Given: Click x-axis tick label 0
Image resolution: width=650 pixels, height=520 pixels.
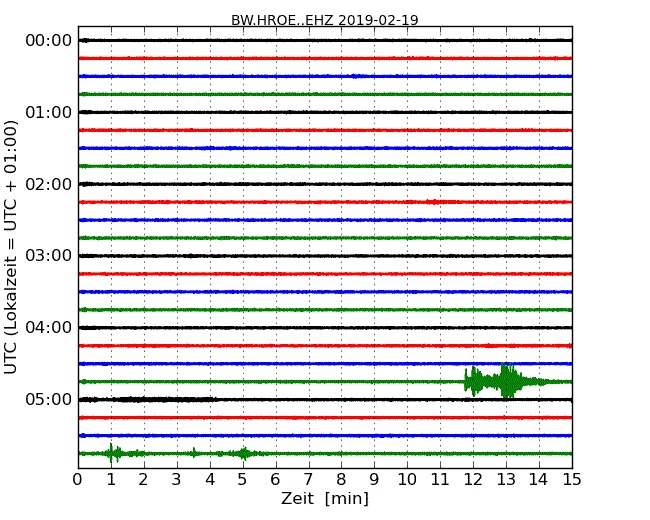Looking at the screenshot, I should pyautogui.click(x=78, y=480).
